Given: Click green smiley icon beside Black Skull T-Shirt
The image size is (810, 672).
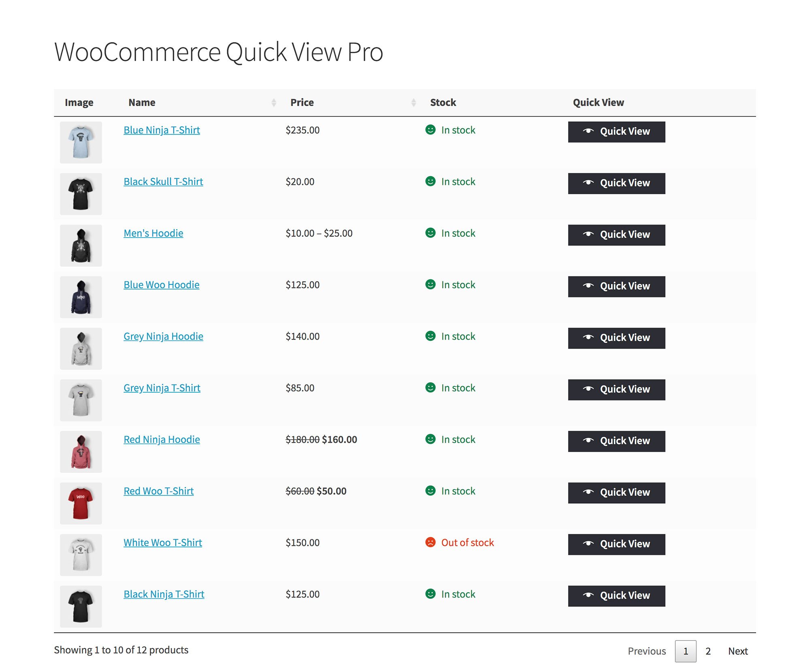Looking at the screenshot, I should point(430,181).
